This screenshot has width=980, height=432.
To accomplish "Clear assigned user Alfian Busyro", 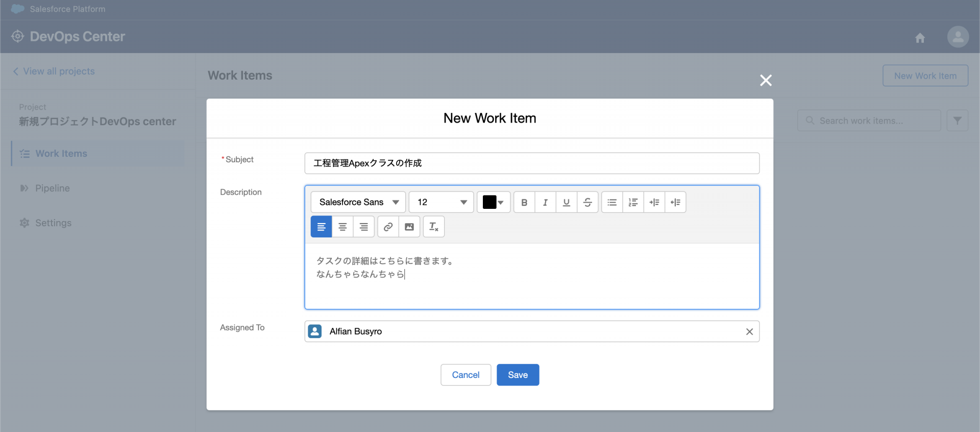I will pyautogui.click(x=749, y=331).
